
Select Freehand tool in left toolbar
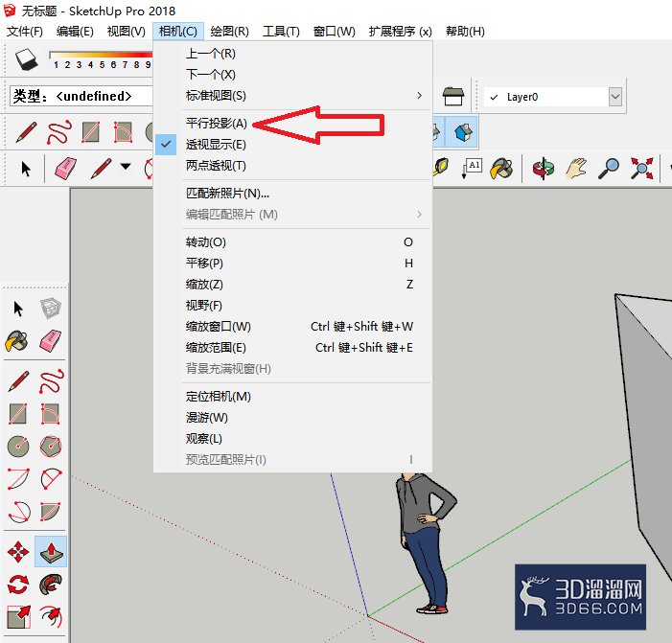pos(52,380)
